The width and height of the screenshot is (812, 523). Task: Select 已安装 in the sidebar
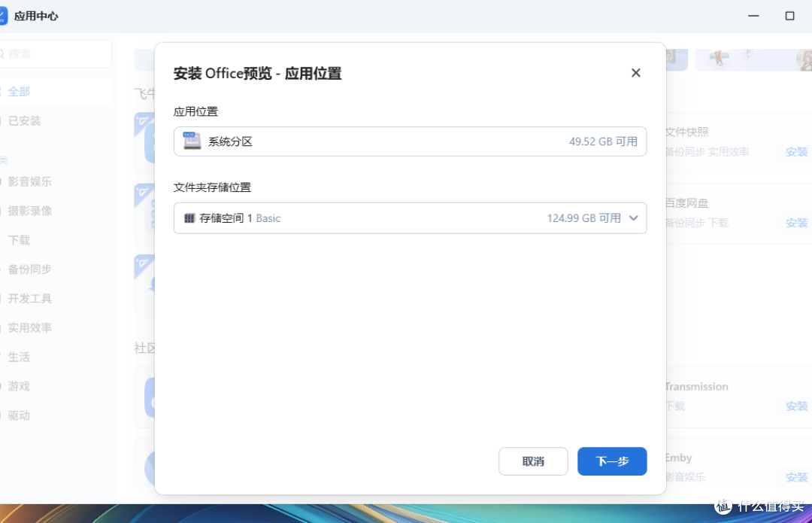24,120
